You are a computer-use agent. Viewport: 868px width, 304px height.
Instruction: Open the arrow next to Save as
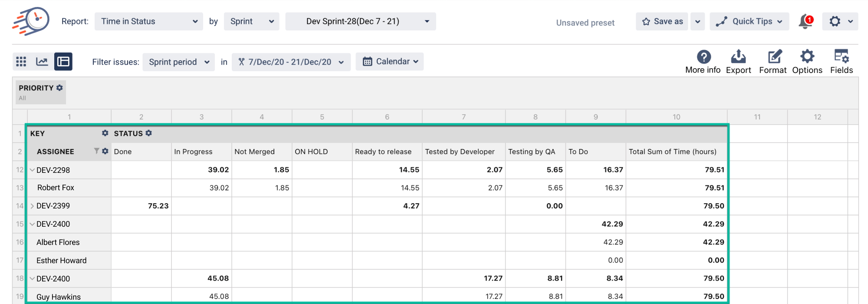[x=697, y=21]
